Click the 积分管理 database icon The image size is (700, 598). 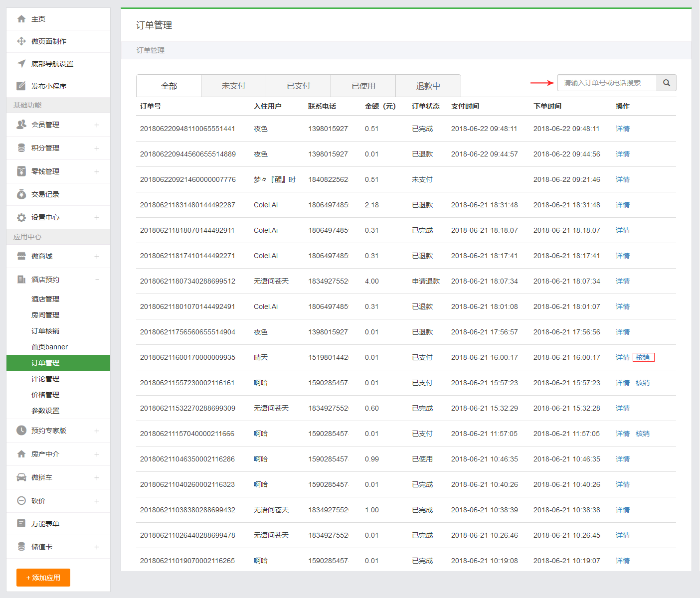click(x=21, y=148)
